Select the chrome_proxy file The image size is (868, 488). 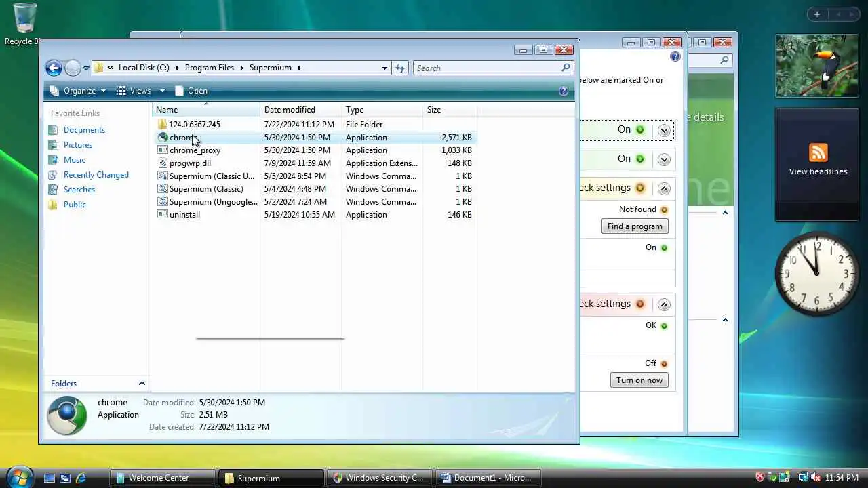[x=195, y=150]
